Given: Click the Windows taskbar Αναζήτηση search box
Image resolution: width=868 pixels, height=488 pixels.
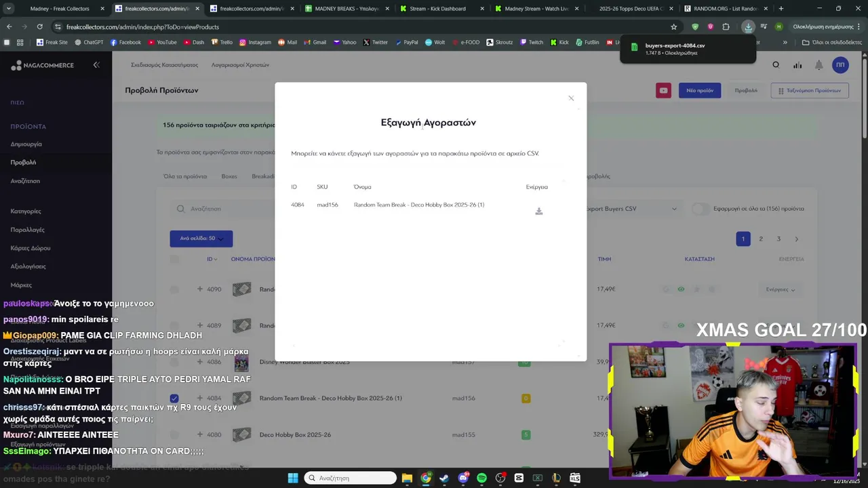Looking at the screenshot, I should click(x=350, y=478).
